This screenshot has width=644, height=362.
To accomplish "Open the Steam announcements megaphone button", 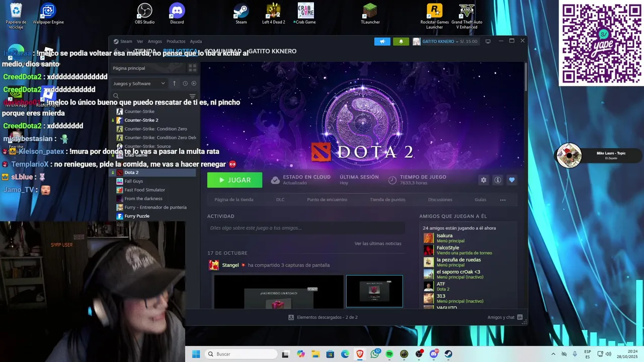I will point(382,41).
